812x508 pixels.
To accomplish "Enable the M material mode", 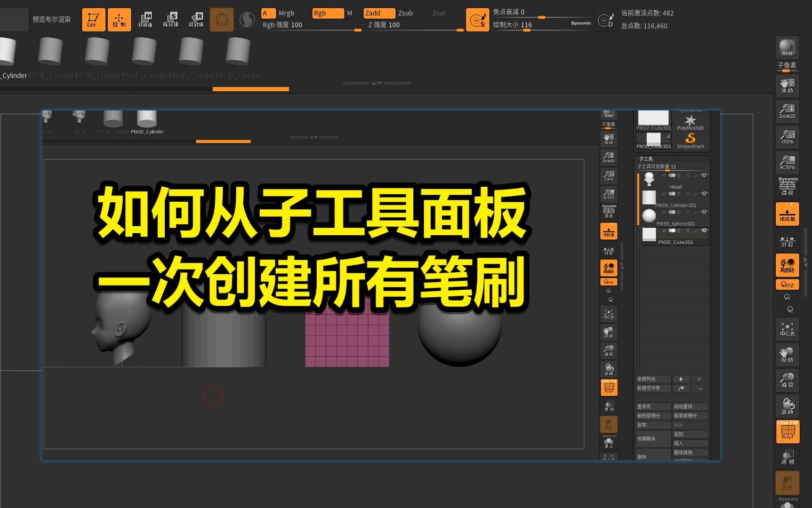I will [x=352, y=13].
